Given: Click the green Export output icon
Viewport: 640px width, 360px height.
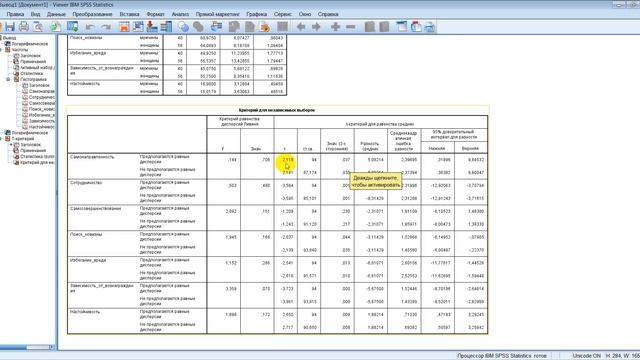Looking at the screenshot, I should (55, 27).
